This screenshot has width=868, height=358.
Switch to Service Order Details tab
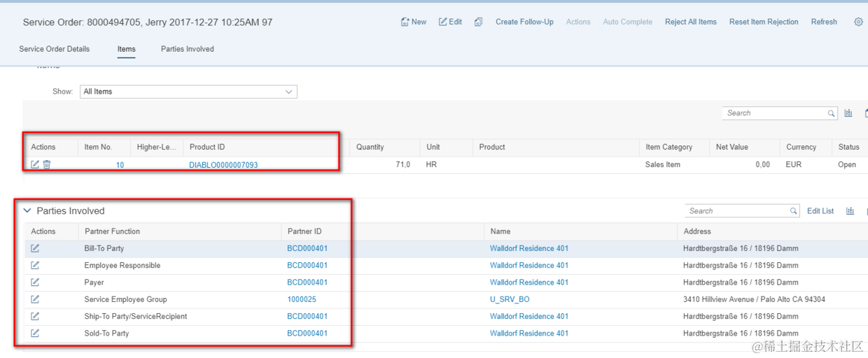click(x=55, y=49)
